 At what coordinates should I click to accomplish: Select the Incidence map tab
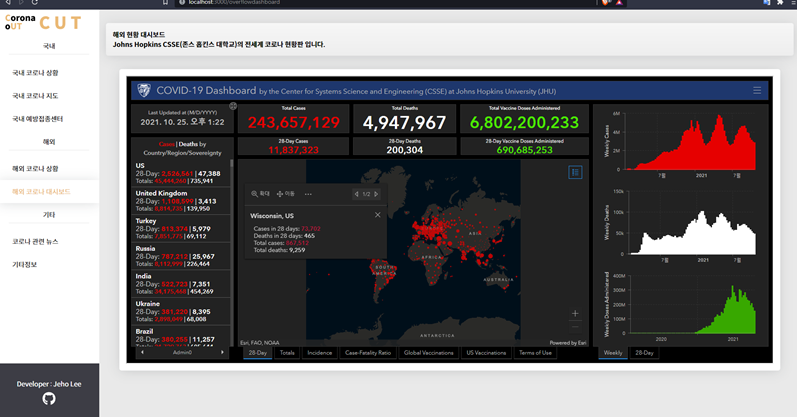click(x=320, y=353)
